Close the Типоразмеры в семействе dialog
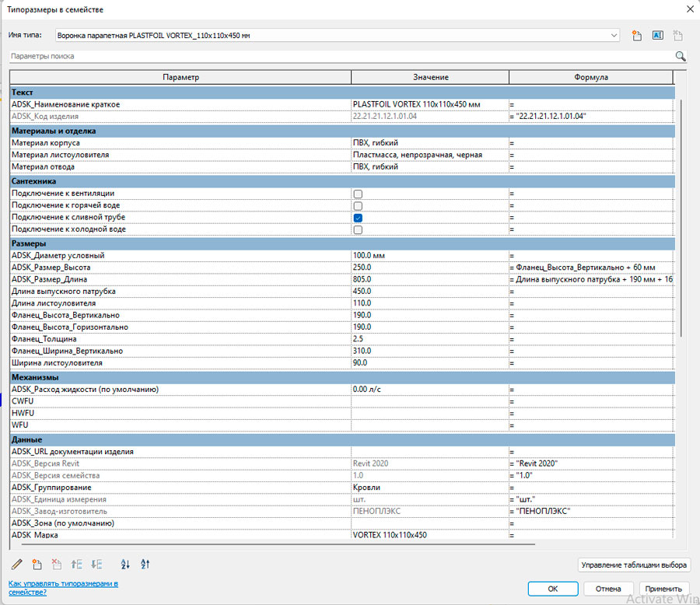This screenshot has width=700, height=605. tap(690, 9)
